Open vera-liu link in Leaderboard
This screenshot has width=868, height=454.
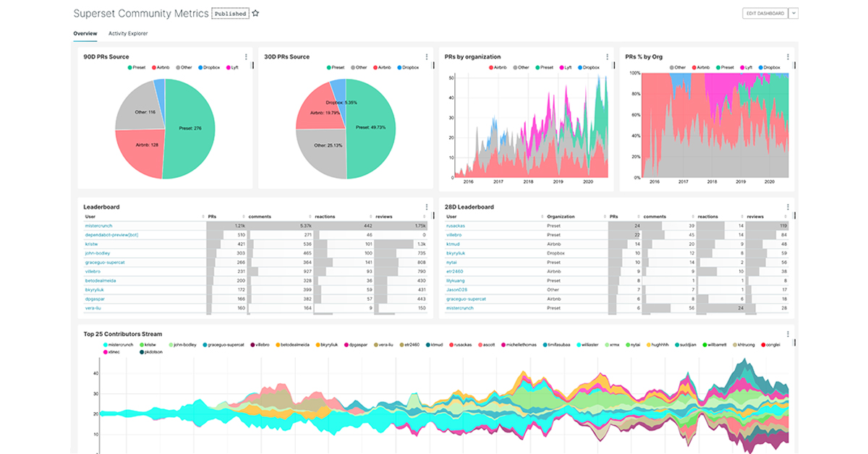(93, 308)
